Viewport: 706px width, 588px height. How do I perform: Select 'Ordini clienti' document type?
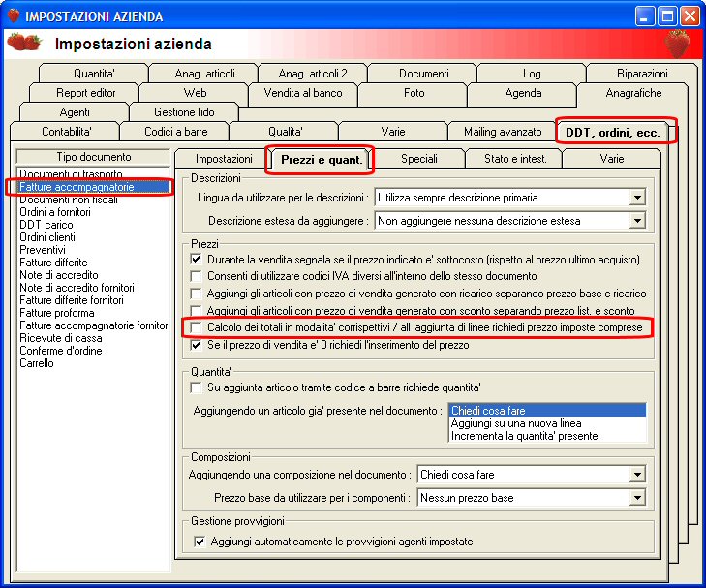click(94, 236)
